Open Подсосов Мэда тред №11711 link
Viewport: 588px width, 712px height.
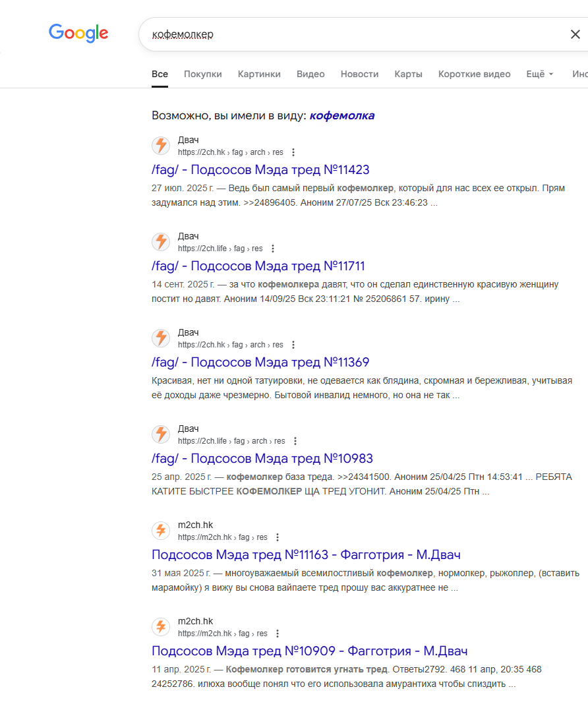click(258, 266)
